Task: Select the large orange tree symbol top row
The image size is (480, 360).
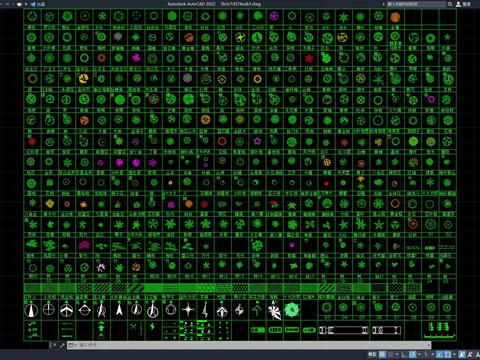Action: (x=395, y=17)
